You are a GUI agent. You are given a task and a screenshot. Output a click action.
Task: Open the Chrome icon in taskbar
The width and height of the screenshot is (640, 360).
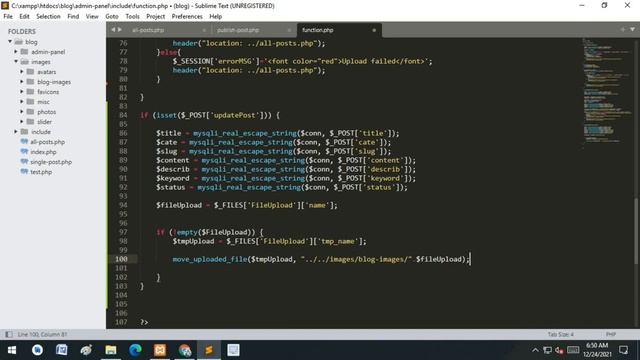click(x=184, y=350)
